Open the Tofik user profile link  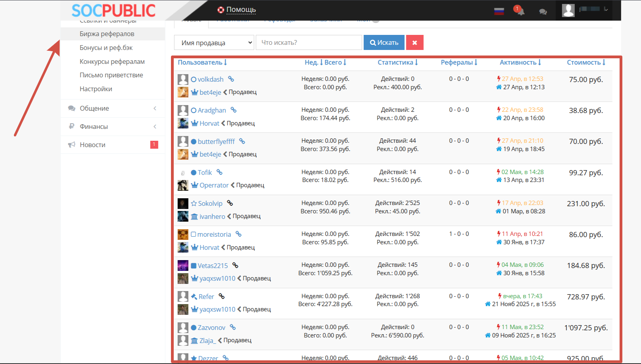(205, 172)
